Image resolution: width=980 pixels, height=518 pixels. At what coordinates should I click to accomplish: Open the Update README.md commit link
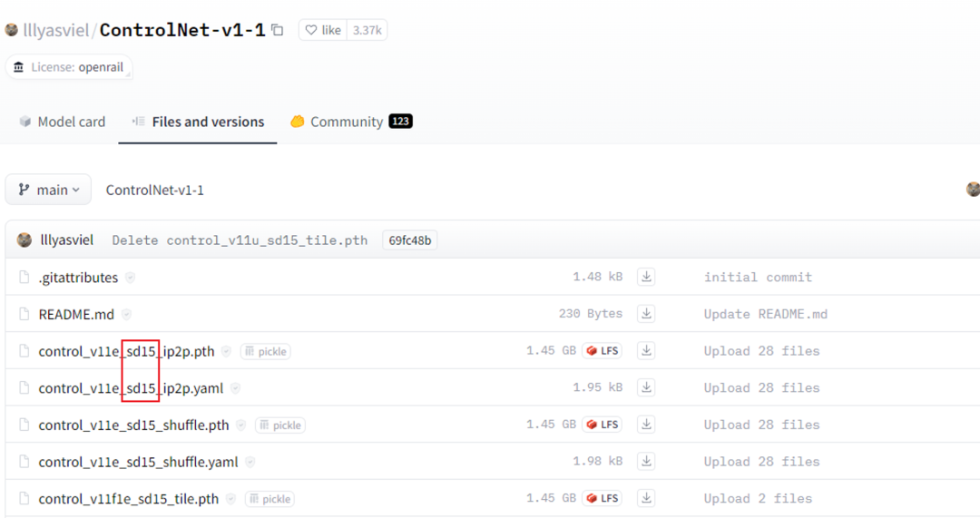pos(765,314)
